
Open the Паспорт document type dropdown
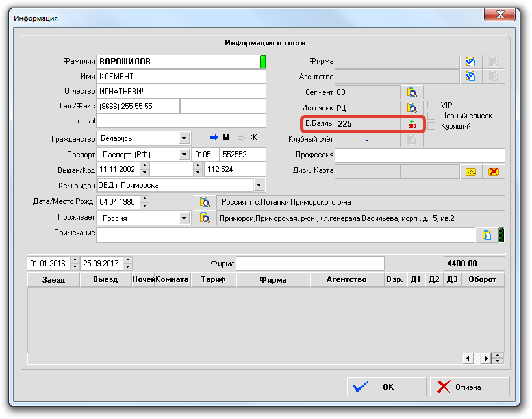(x=184, y=155)
